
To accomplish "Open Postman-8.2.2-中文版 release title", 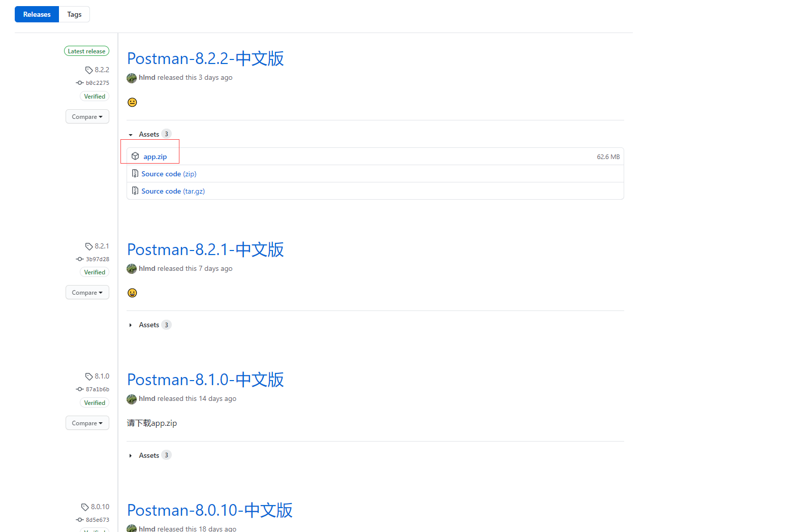I will pos(205,58).
